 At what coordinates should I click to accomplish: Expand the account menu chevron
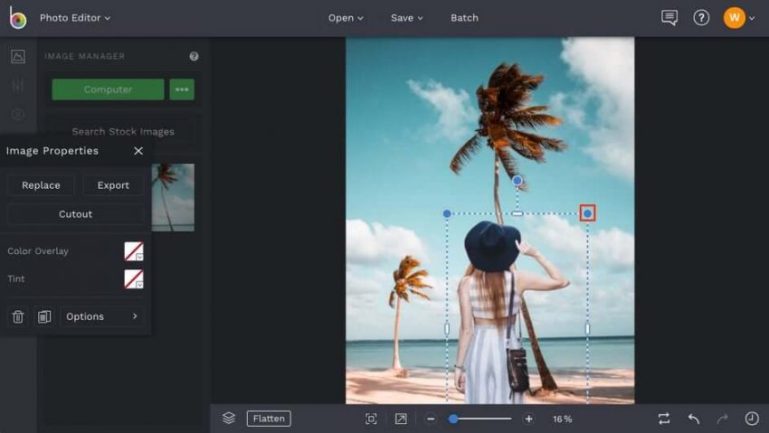coord(752,19)
